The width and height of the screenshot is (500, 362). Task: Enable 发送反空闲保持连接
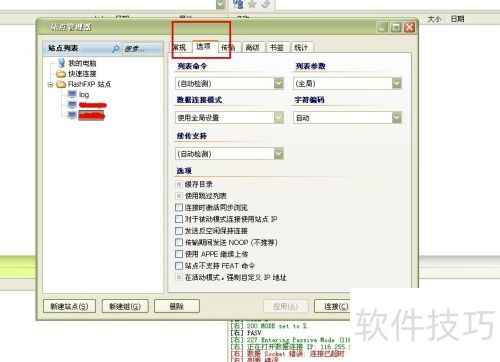179,231
